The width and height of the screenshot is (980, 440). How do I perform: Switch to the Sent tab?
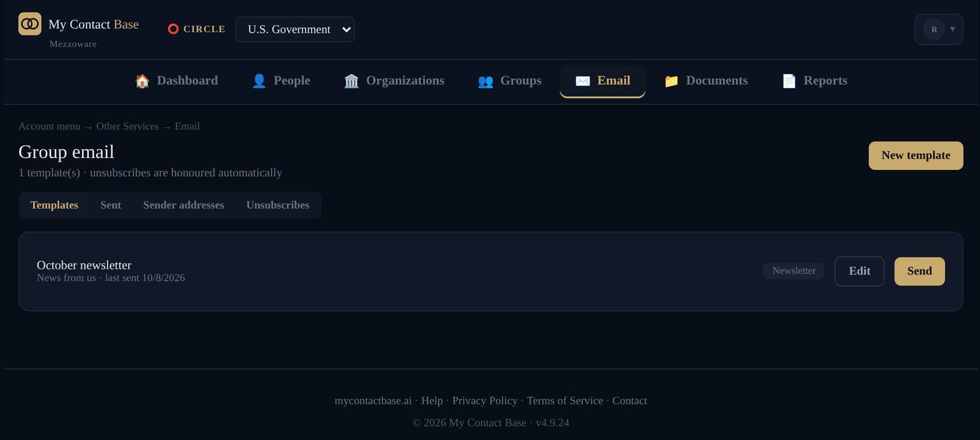tap(111, 205)
